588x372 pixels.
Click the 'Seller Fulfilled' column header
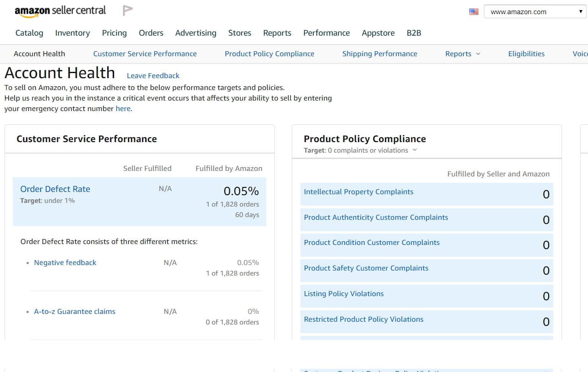pyautogui.click(x=147, y=169)
